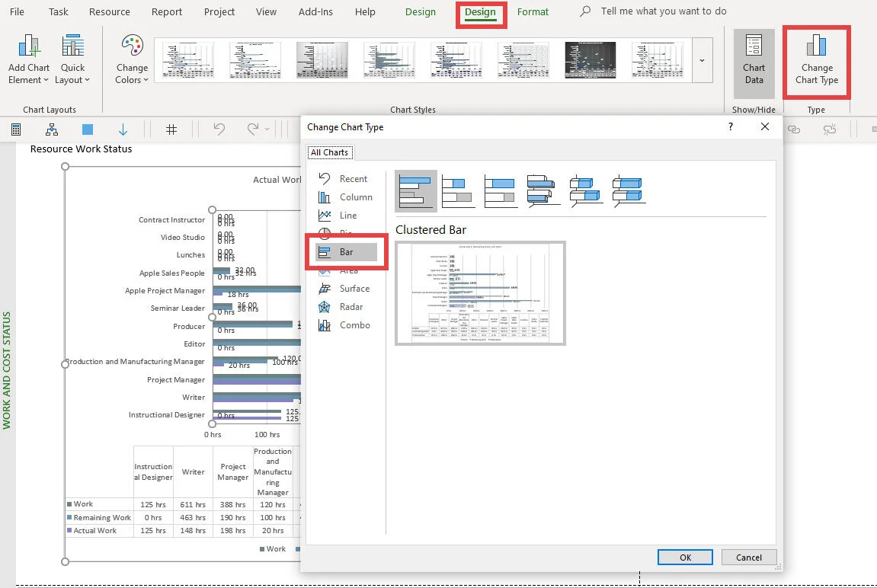
Task: Select the dark background chart style thumbnail
Action: [x=590, y=60]
